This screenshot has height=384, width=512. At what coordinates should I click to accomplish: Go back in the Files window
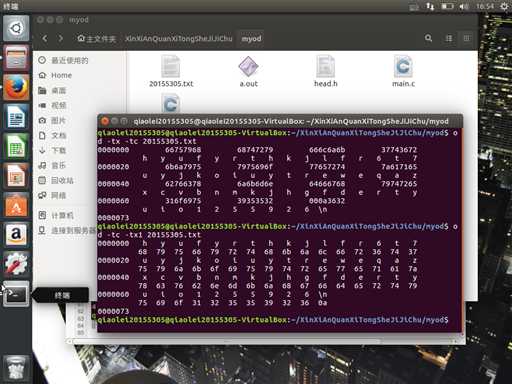[x=45, y=38]
